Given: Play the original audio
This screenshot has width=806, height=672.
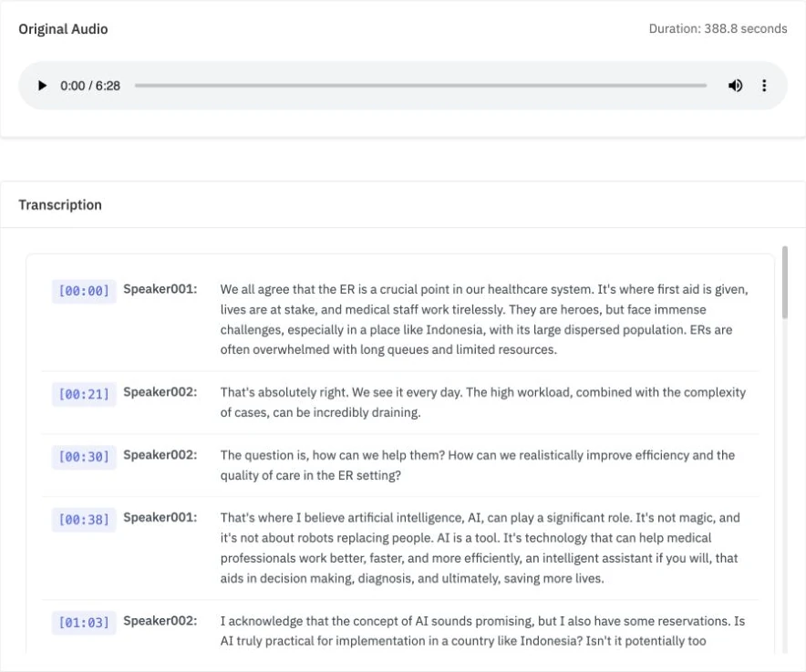Looking at the screenshot, I should click(x=42, y=86).
